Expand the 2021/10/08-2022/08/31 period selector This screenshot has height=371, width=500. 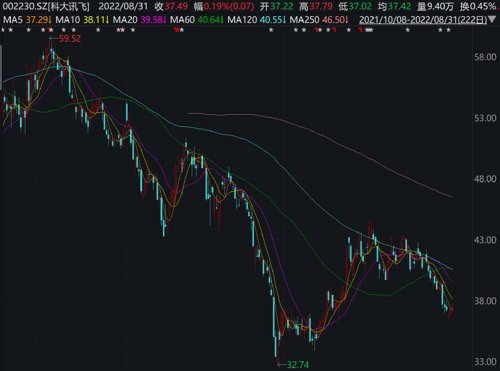(423, 20)
